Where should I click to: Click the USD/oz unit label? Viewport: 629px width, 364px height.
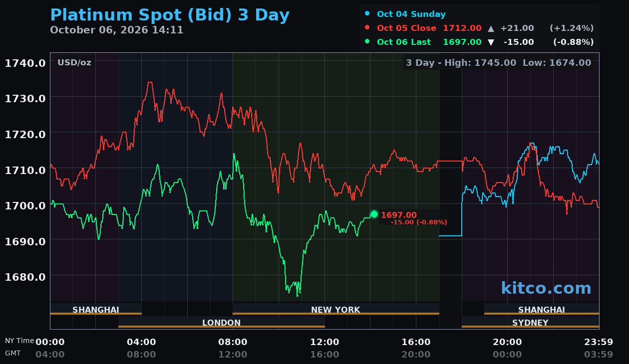[x=74, y=62]
